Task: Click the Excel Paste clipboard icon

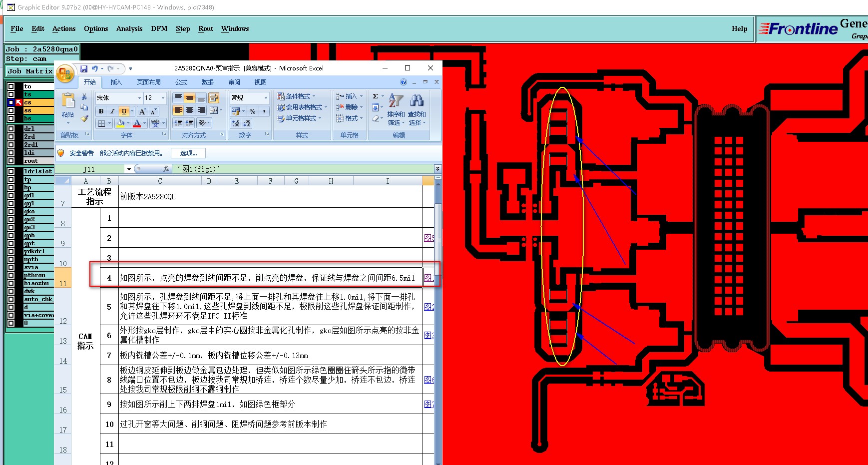Action: click(x=68, y=100)
